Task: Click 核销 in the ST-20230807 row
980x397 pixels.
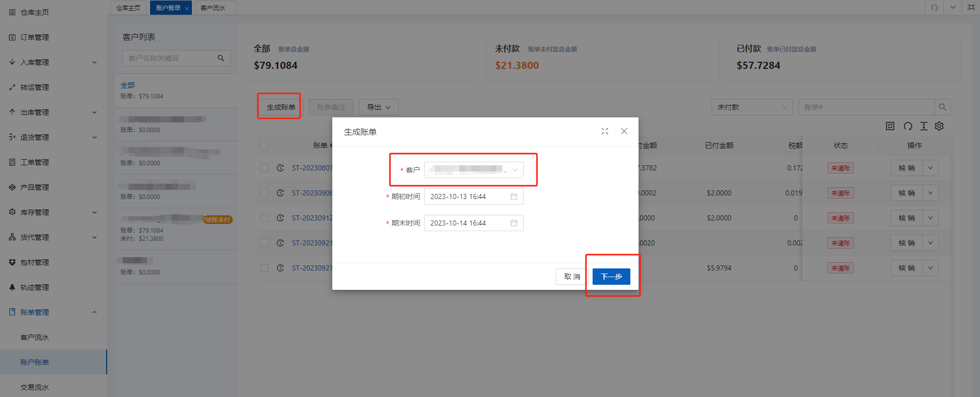Action: 906,168
